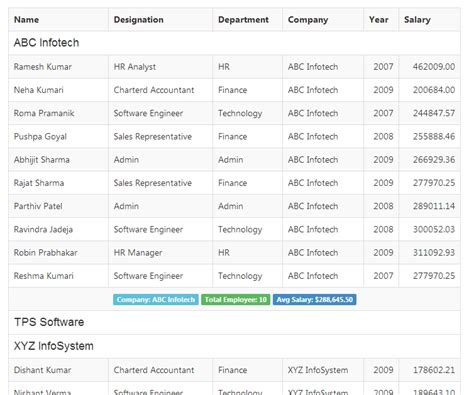Collapse the XYZ InfoSystem group header
This screenshot has height=395, width=474.
(x=234, y=346)
